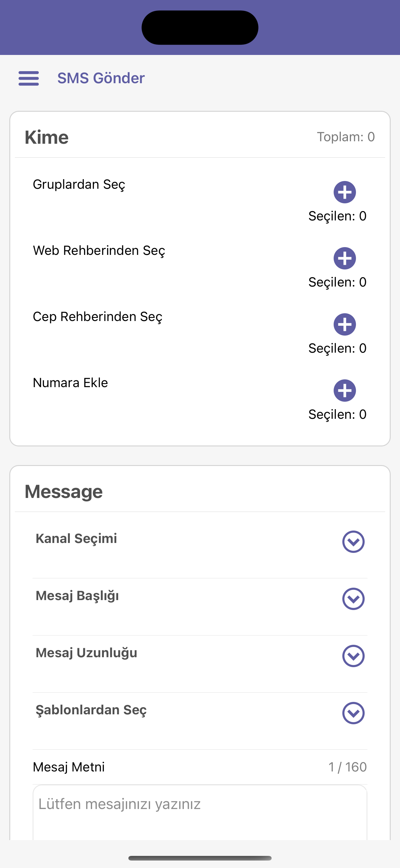This screenshot has height=868, width=400.
Task: Click the Kanal Seçimi row label
Action: [x=76, y=538]
